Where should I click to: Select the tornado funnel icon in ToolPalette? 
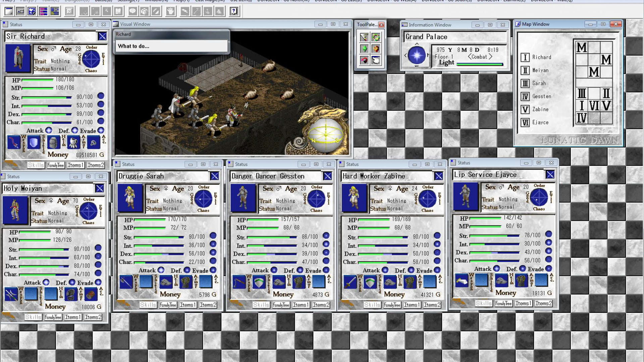click(x=364, y=37)
